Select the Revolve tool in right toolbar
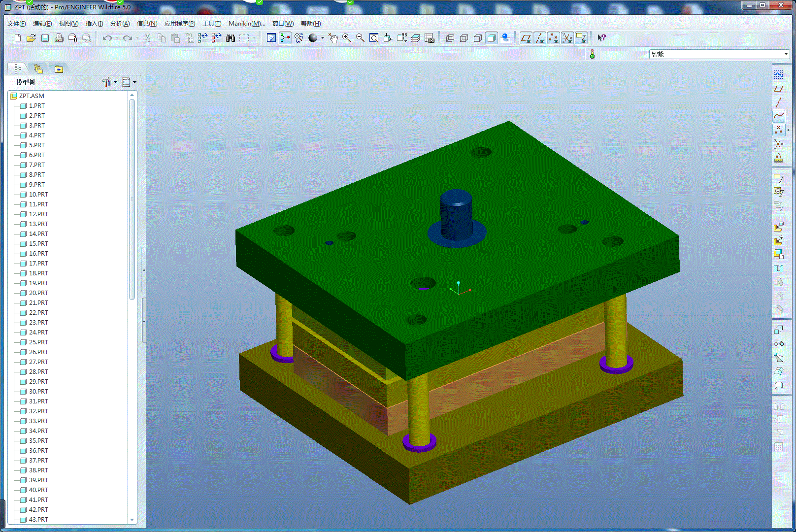 pos(778,343)
